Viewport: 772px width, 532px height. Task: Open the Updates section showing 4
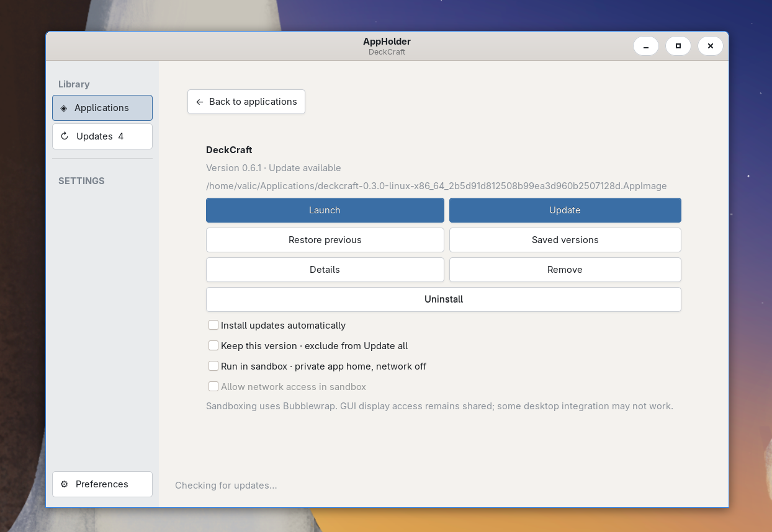pos(102,136)
